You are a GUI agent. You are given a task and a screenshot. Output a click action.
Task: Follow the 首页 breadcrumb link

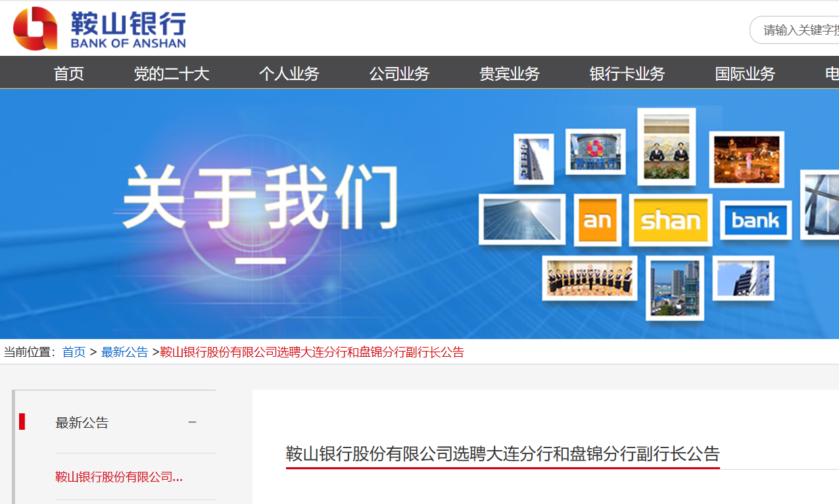coord(74,352)
